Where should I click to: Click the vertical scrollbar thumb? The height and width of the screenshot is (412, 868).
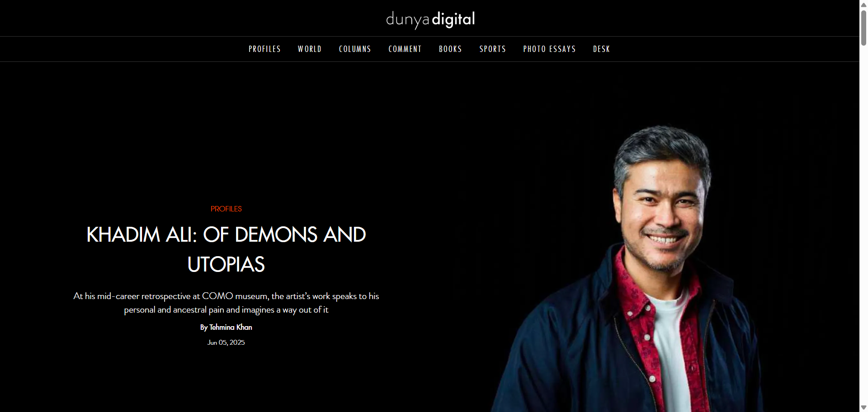(863, 27)
